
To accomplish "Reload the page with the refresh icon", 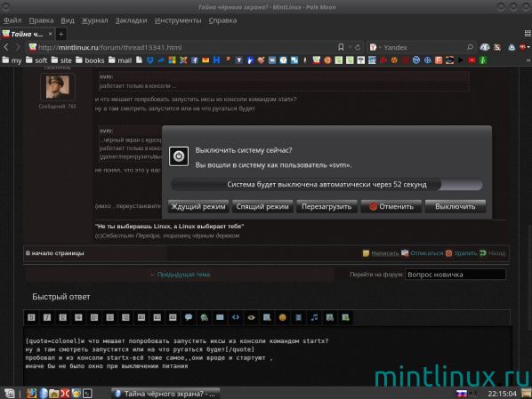I will 358,47.
